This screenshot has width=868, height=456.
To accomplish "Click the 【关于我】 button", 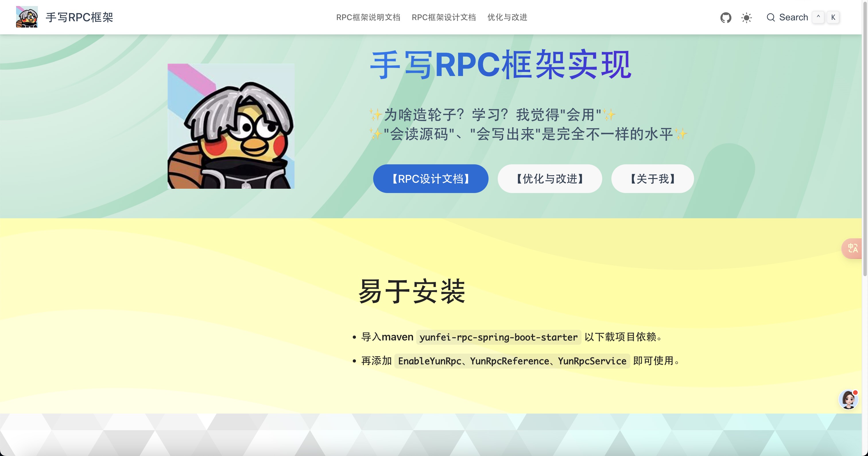I will (652, 178).
